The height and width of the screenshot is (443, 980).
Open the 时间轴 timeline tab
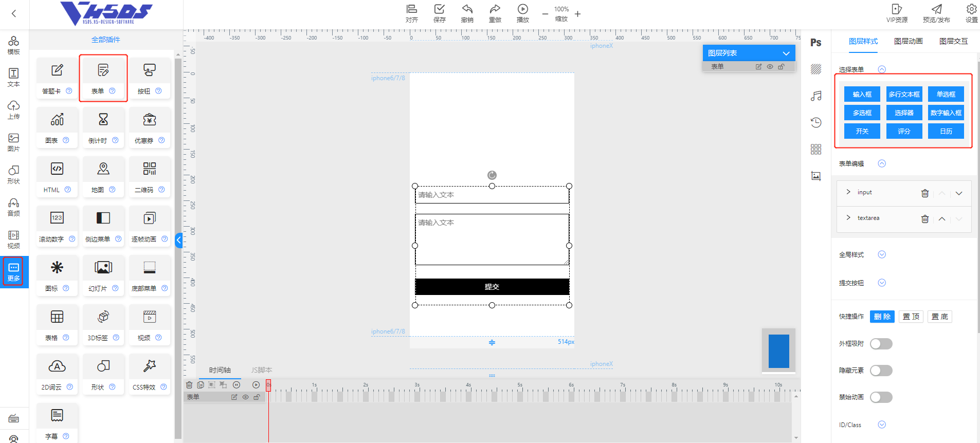[220, 370]
